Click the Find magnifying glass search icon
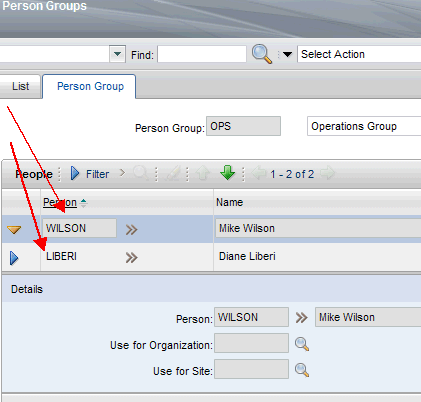This screenshot has width=421, height=402. (262, 54)
